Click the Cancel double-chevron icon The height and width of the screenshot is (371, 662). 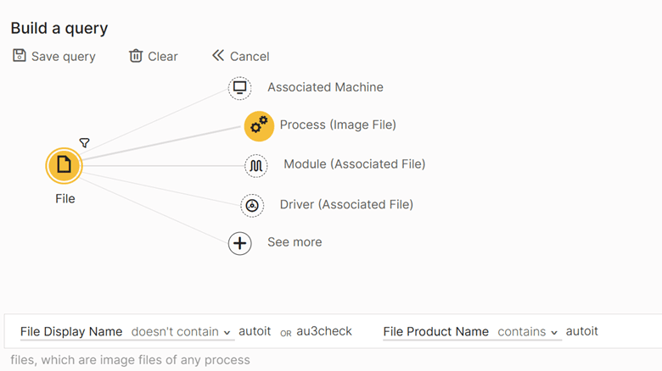(x=218, y=55)
